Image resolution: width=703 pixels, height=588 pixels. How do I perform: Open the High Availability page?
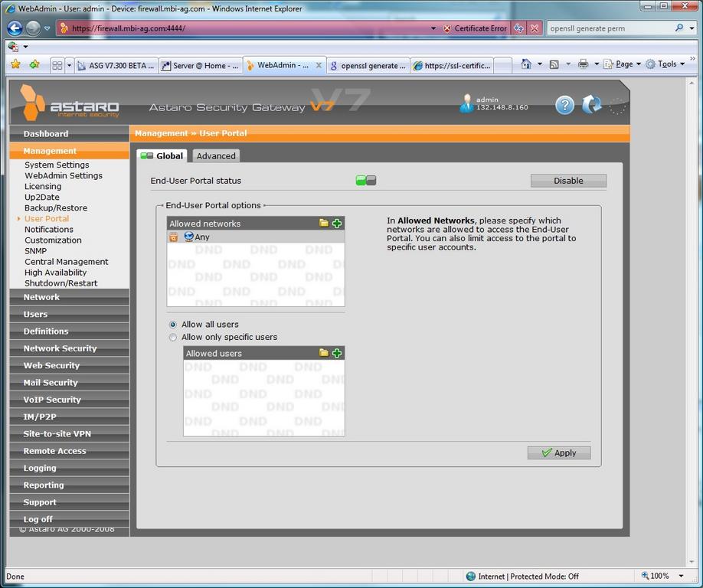click(56, 273)
